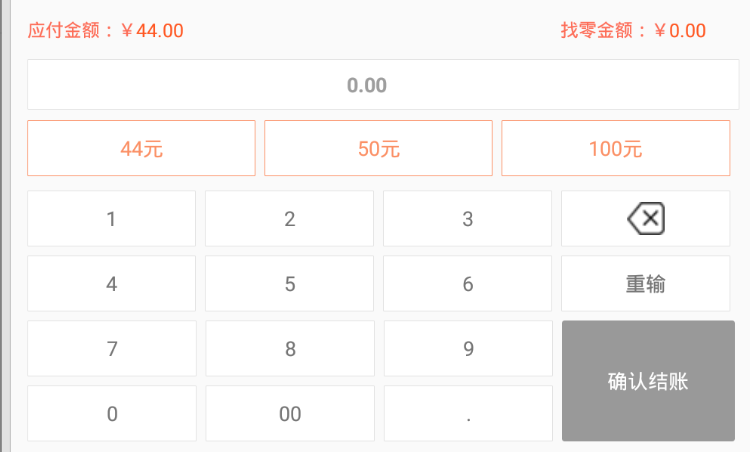Tap keypad number 2
The width and height of the screenshot is (750, 452).
pyautogui.click(x=289, y=219)
